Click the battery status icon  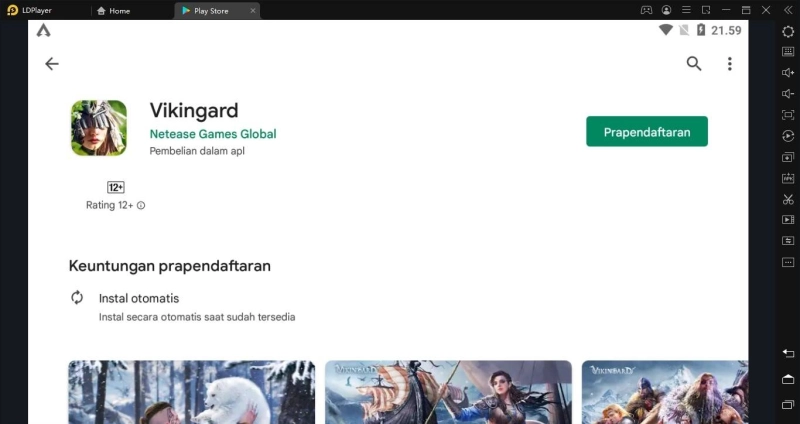pyautogui.click(x=701, y=30)
